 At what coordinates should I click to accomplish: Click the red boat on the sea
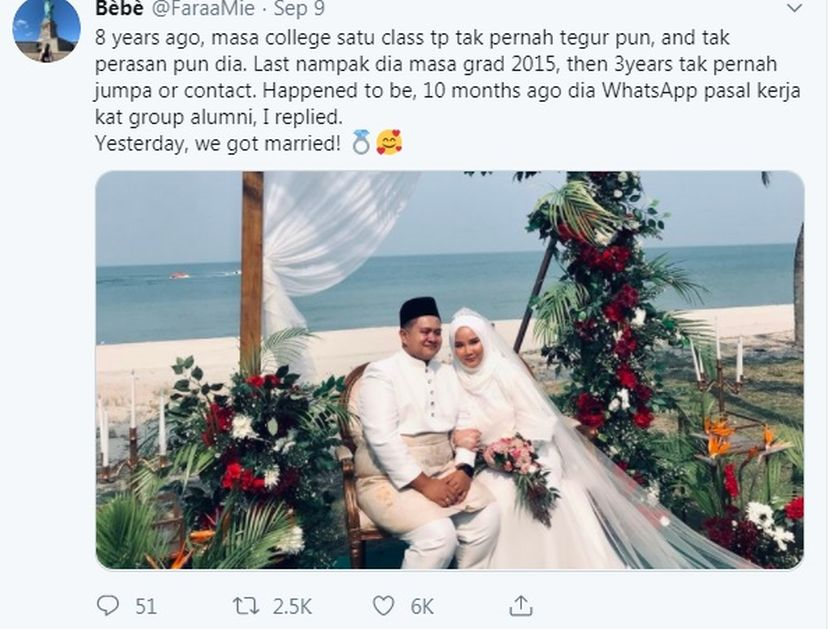click(179, 275)
